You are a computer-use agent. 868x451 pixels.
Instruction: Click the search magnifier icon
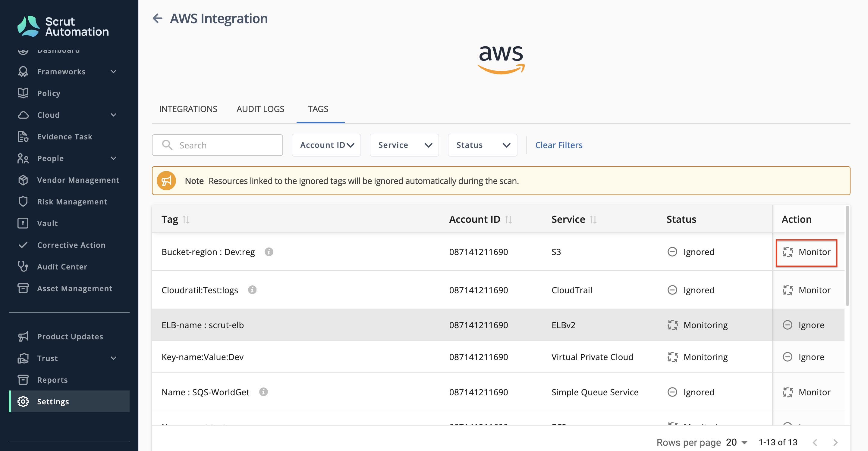pyautogui.click(x=167, y=145)
